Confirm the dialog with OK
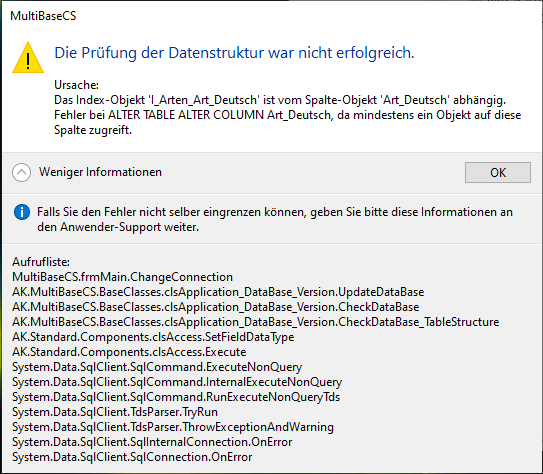Screen dimensions: 543x474 (498, 172)
